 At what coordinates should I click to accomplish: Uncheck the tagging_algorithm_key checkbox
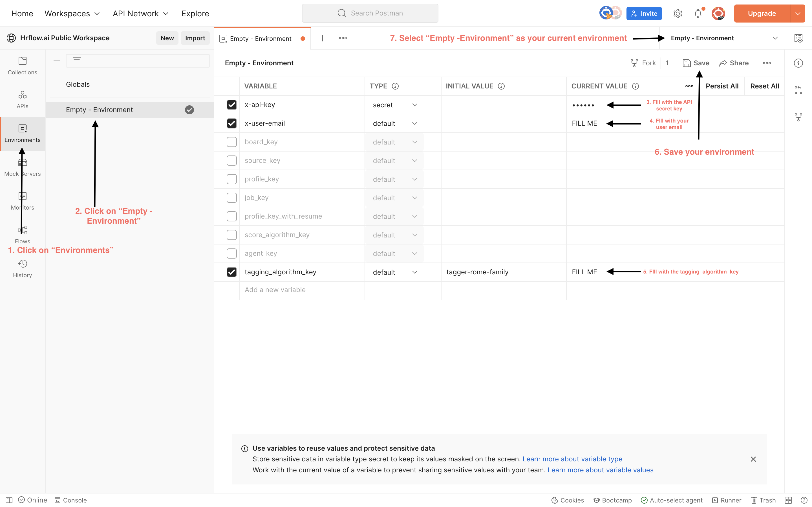[231, 272]
